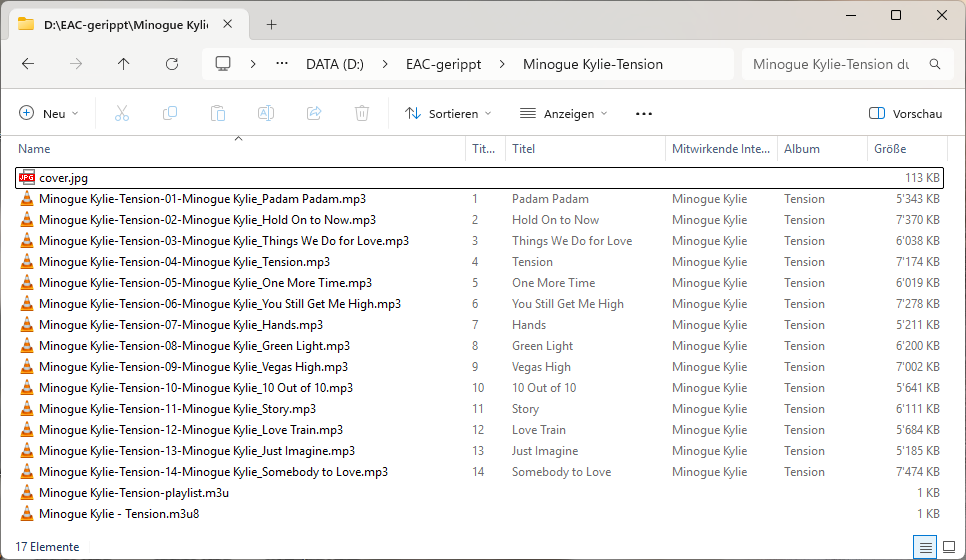
Task: Open a new tab with plus button
Action: pos(271,24)
